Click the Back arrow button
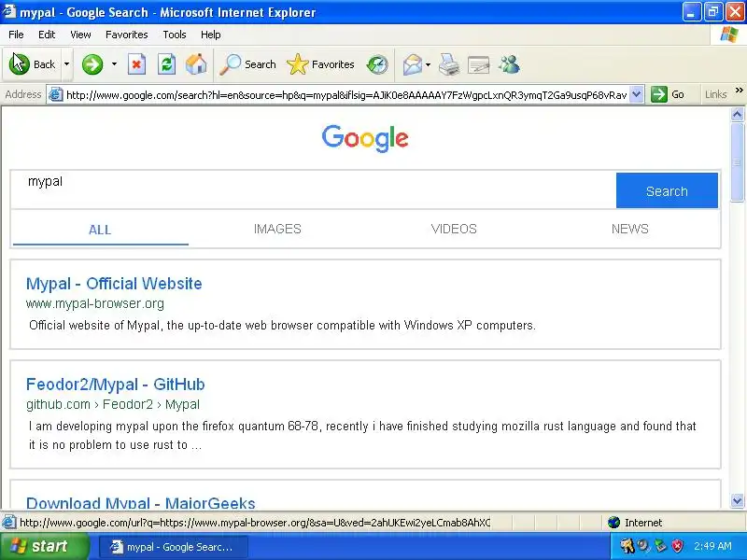Viewport: 747px width, 560px height. [32, 64]
